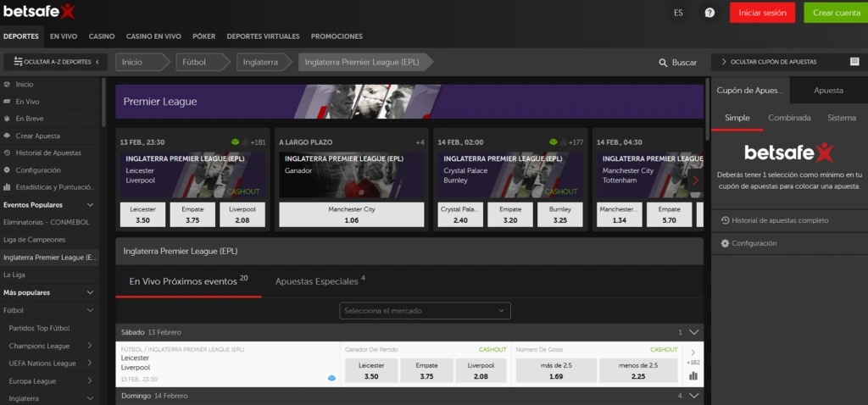868x405 pixels.
Task: Expand more markets arrow in Leicester row
Action: point(693,352)
